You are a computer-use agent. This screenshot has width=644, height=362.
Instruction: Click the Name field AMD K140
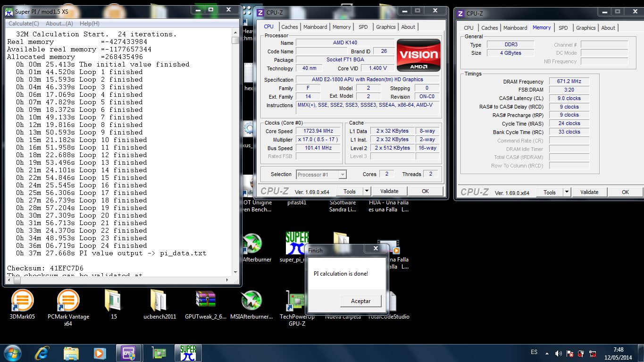345,43
